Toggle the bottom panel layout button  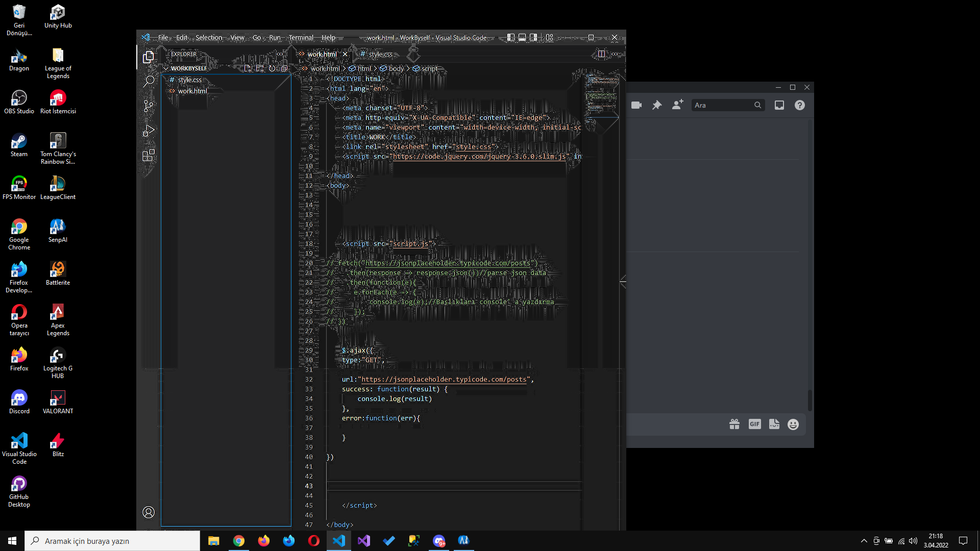coord(522,37)
